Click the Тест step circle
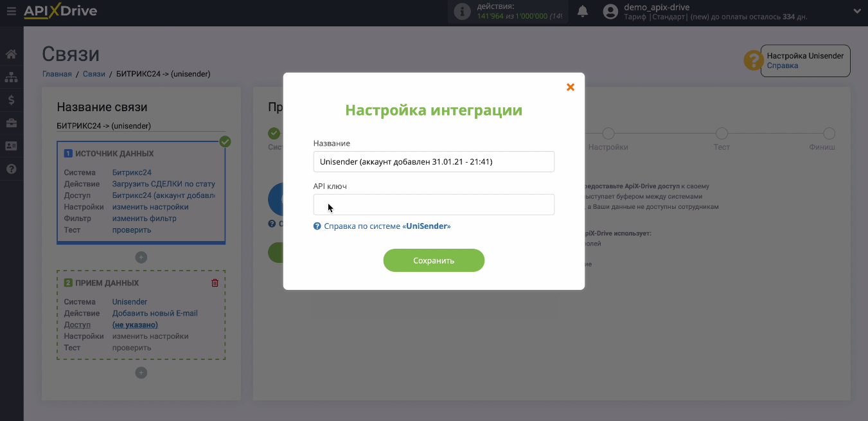Screen dimensions: 868x421 pyautogui.click(x=722, y=134)
